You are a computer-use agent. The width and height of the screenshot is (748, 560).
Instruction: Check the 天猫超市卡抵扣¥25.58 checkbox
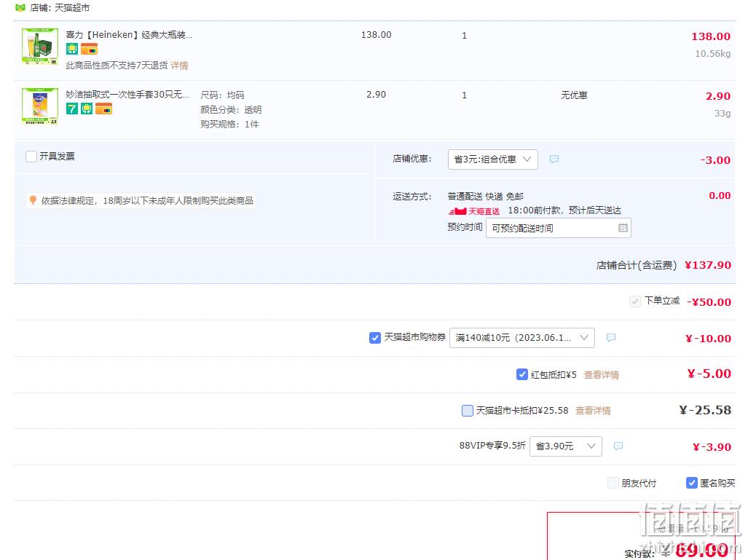point(468,410)
